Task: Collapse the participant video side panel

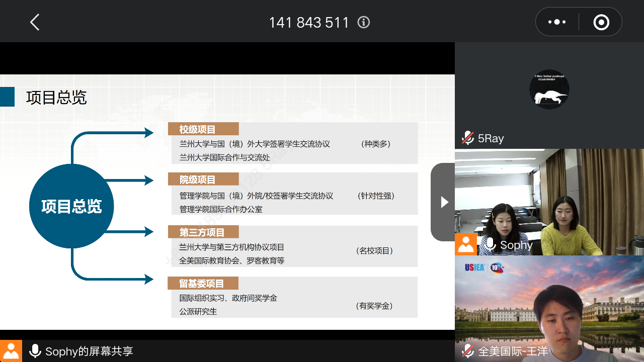Action: [443, 202]
